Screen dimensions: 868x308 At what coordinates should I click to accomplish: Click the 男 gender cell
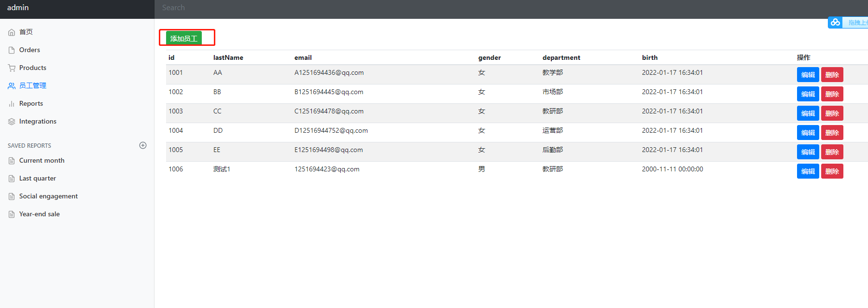[481, 169]
